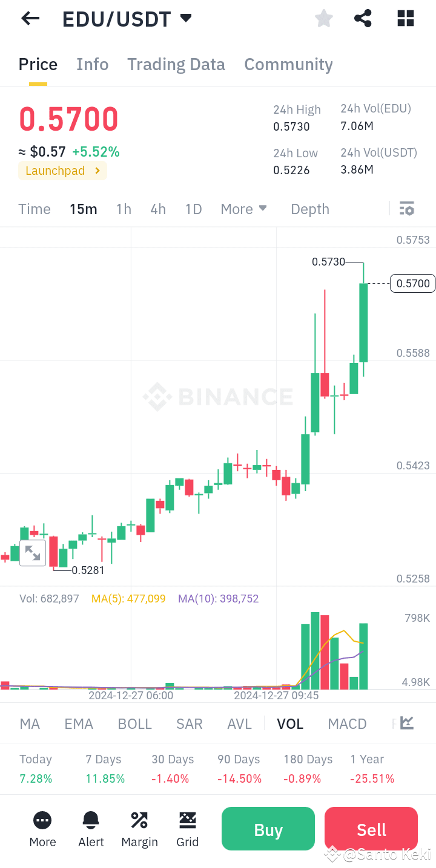Enable the MACD indicator
Screen dimensions: 436x868
347,723
